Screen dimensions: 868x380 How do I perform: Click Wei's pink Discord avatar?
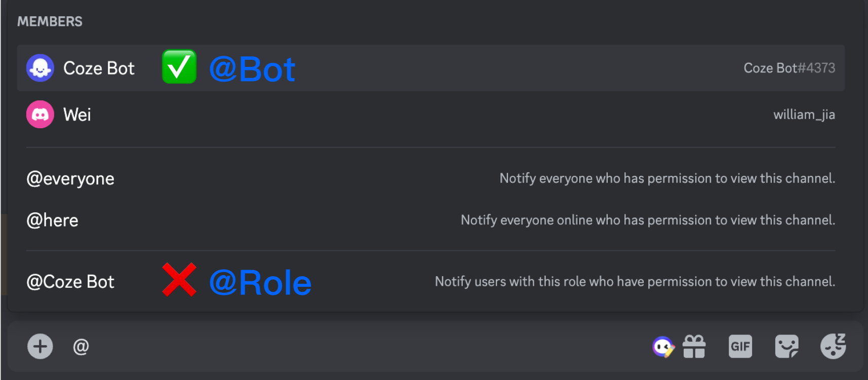(40, 115)
